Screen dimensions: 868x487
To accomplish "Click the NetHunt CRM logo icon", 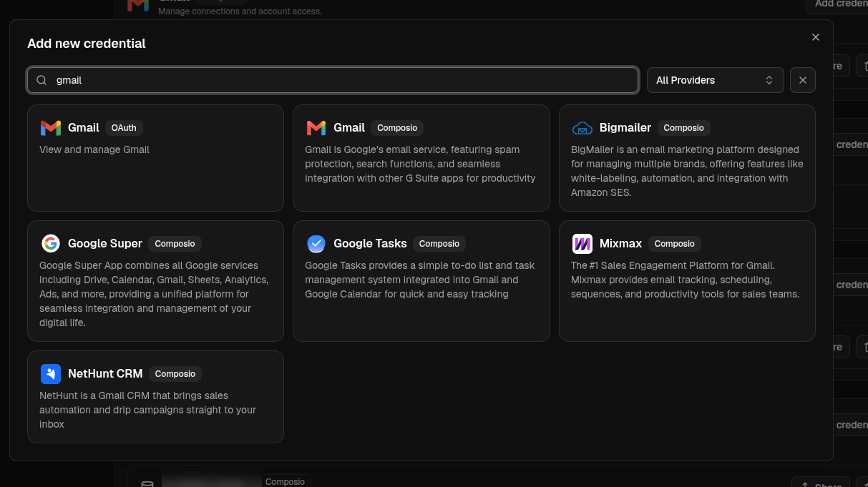I will 51,374.
